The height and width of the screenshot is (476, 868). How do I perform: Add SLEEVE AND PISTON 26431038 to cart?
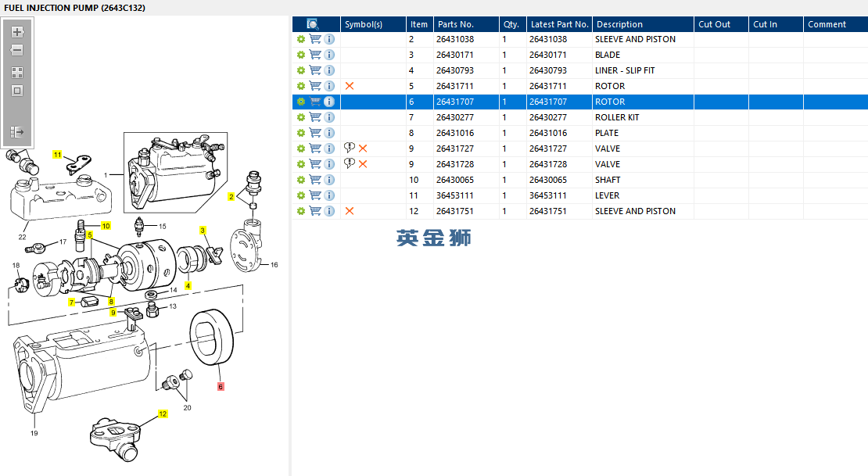pyautogui.click(x=315, y=39)
